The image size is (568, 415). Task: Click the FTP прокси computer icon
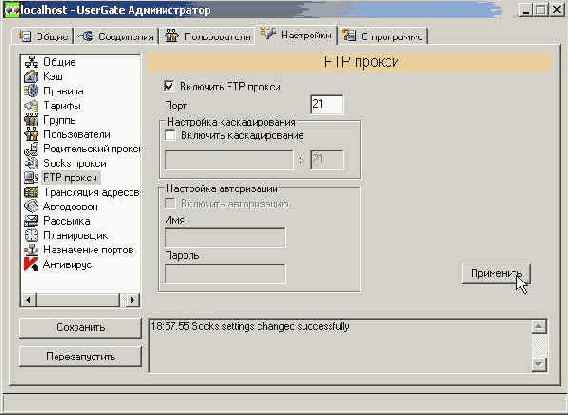click(31, 177)
